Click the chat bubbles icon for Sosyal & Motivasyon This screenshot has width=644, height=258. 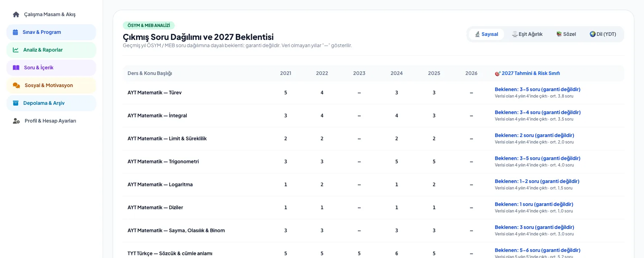click(17, 85)
